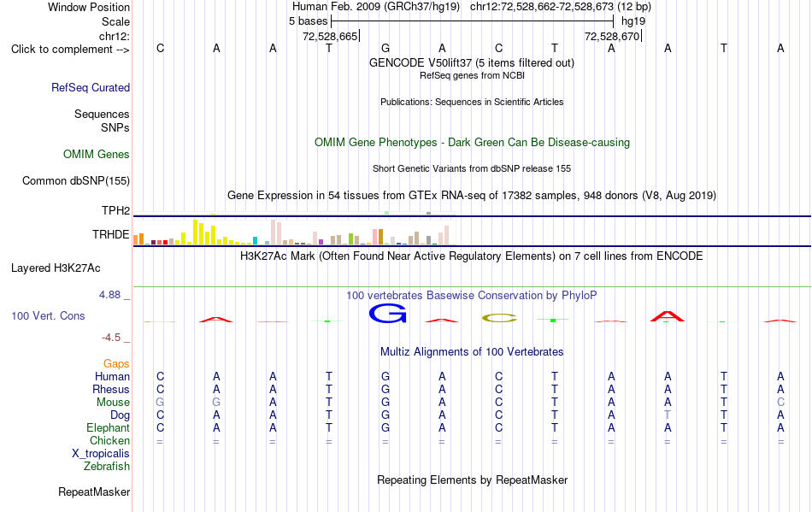This screenshot has width=812, height=512.
Task: Click the 'RefSeq genes from NCBI' title
Action: [x=472, y=75]
